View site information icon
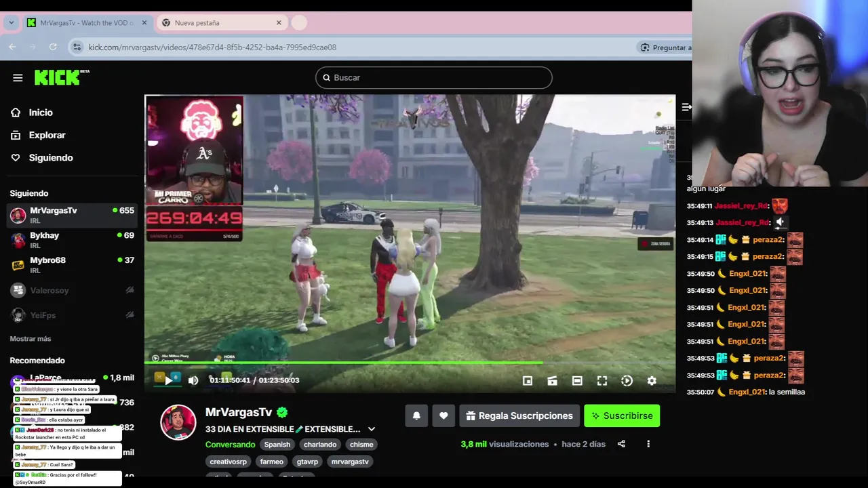Screen dimensions: 868x488 [x=77, y=47]
